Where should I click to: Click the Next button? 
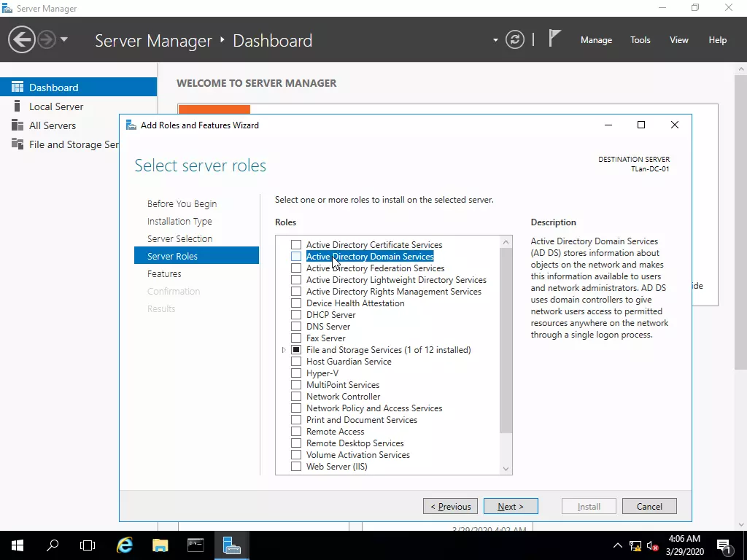(x=511, y=506)
